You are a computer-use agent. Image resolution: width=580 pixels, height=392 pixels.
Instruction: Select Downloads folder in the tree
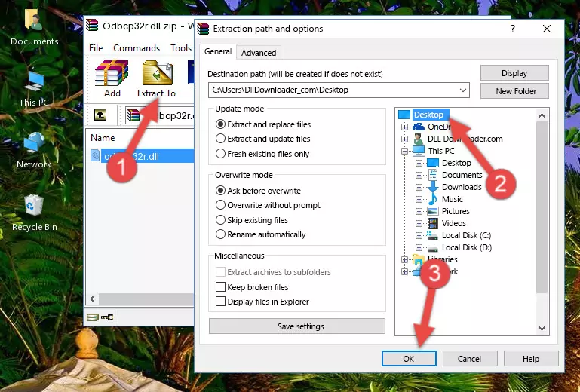click(462, 187)
